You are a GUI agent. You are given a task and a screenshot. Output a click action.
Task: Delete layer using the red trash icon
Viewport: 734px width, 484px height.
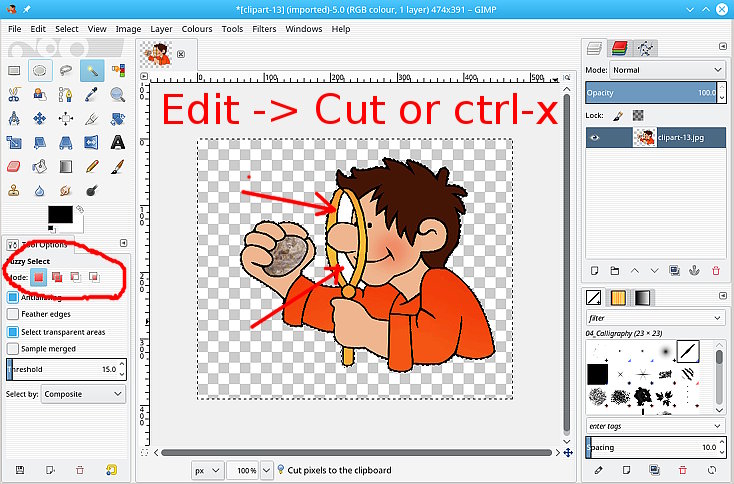click(715, 270)
